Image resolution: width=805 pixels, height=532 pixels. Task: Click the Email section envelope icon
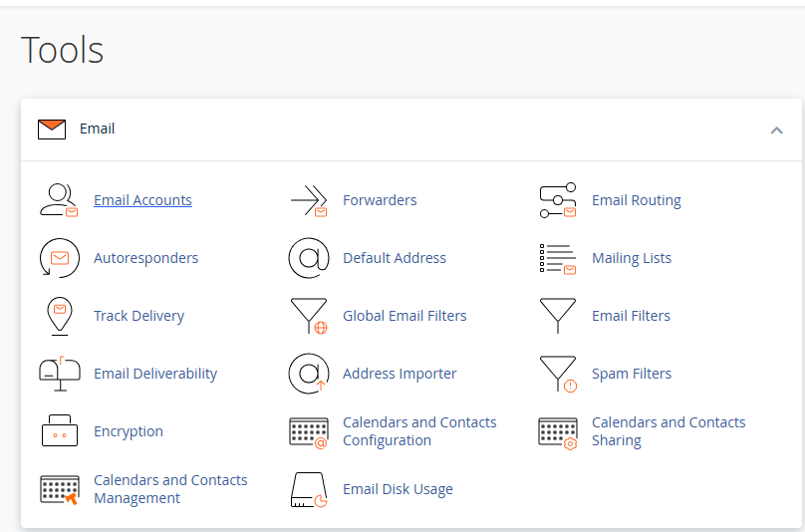pyautogui.click(x=52, y=130)
